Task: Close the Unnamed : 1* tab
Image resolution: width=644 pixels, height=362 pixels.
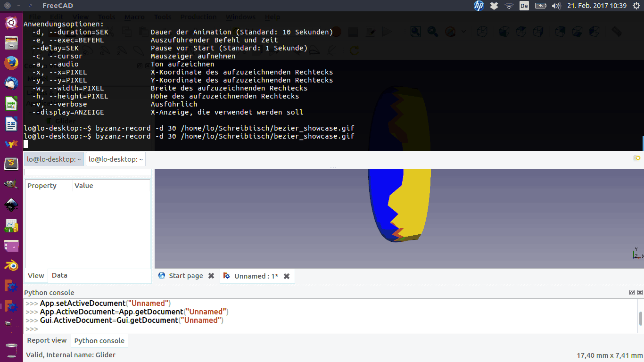Action: pyautogui.click(x=287, y=276)
